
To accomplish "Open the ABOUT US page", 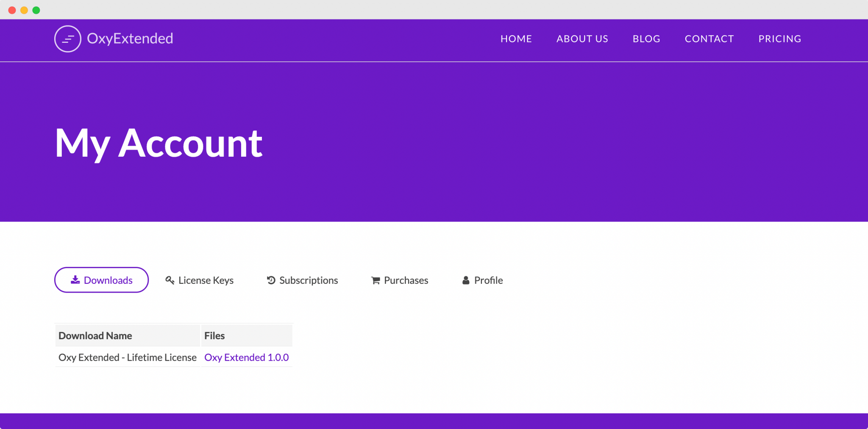I will point(582,39).
